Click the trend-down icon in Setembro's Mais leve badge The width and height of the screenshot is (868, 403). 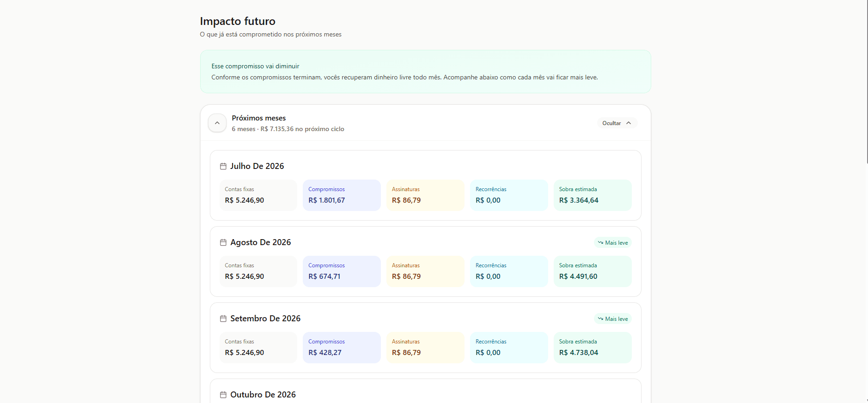600,319
